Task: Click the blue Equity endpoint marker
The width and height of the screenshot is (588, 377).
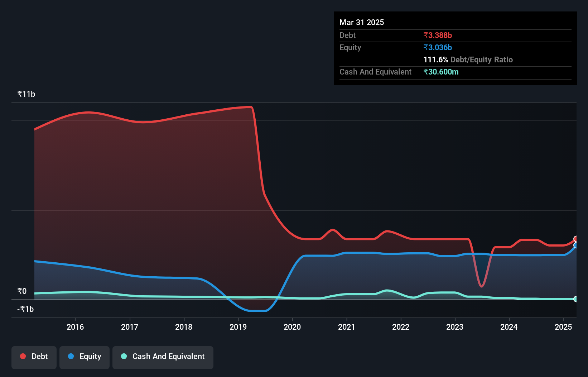Action: 576,245
